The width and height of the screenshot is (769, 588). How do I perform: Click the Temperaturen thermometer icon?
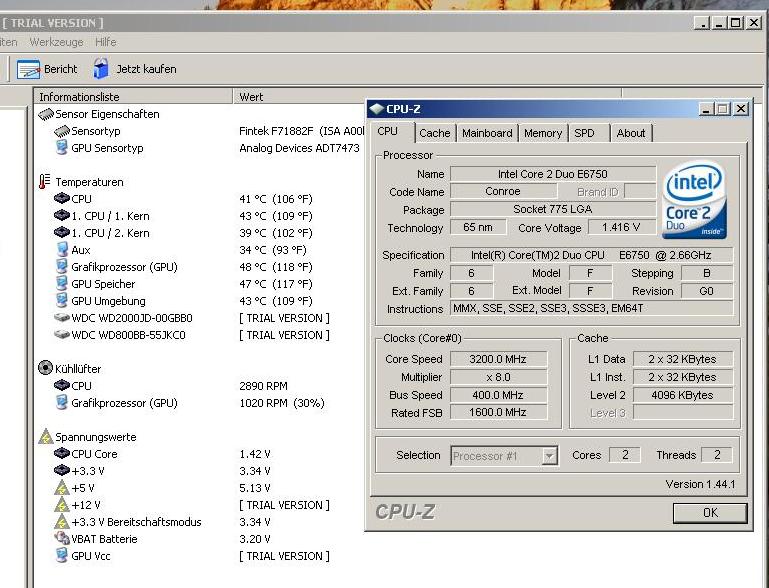tap(45, 181)
